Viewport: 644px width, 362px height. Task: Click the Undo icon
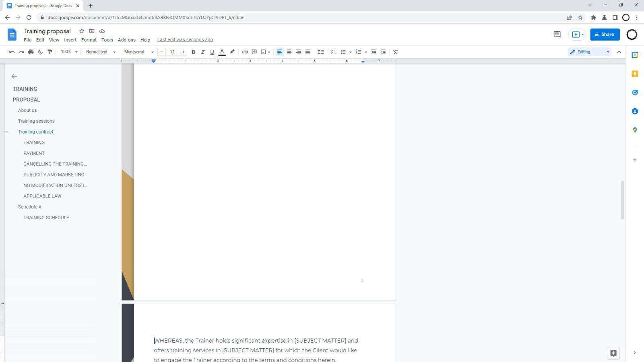click(12, 51)
